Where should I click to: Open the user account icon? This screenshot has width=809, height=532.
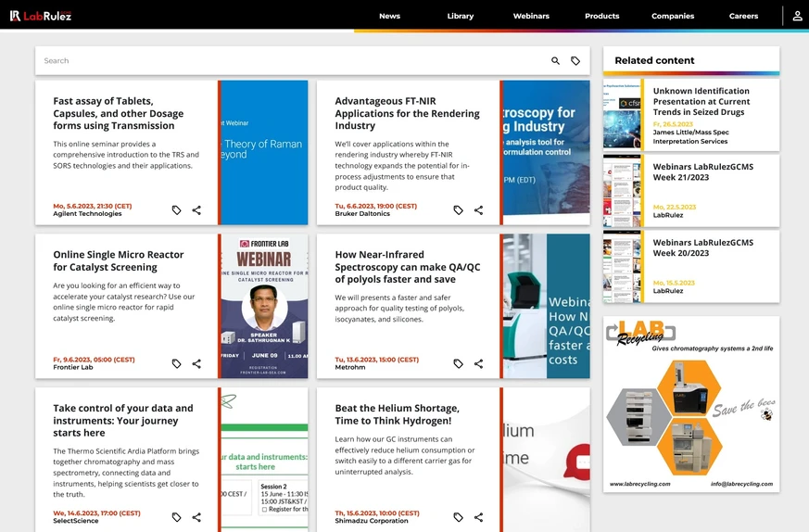point(797,16)
